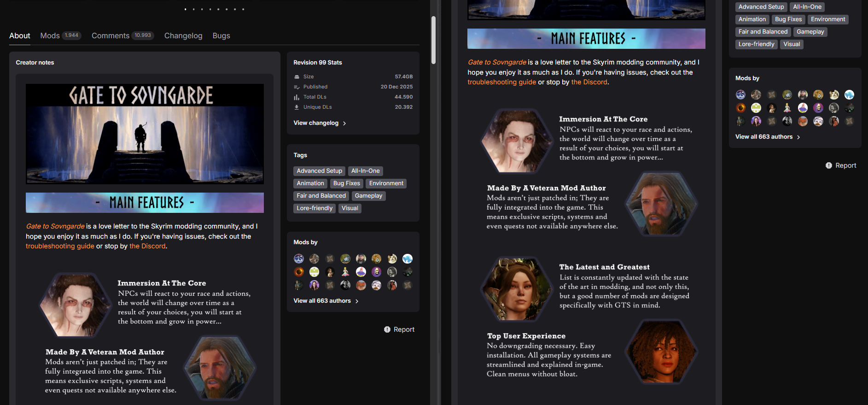Select the Advanced Setup tag on right page

761,7
